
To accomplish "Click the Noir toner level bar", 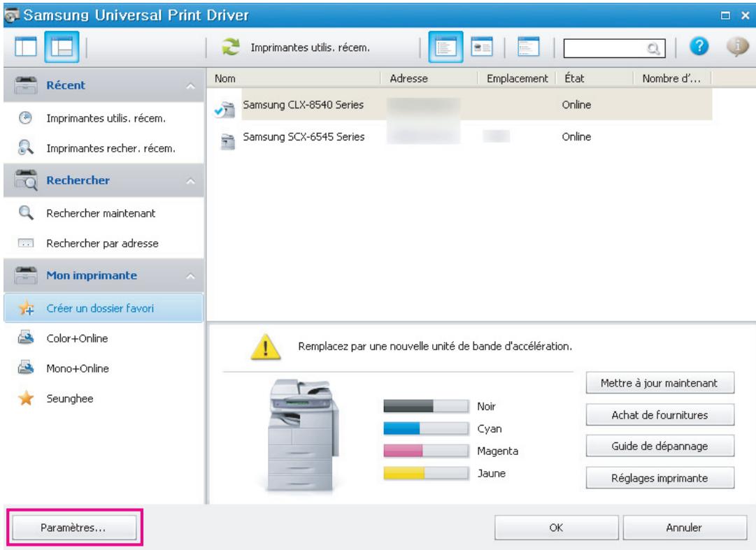I will [x=426, y=406].
